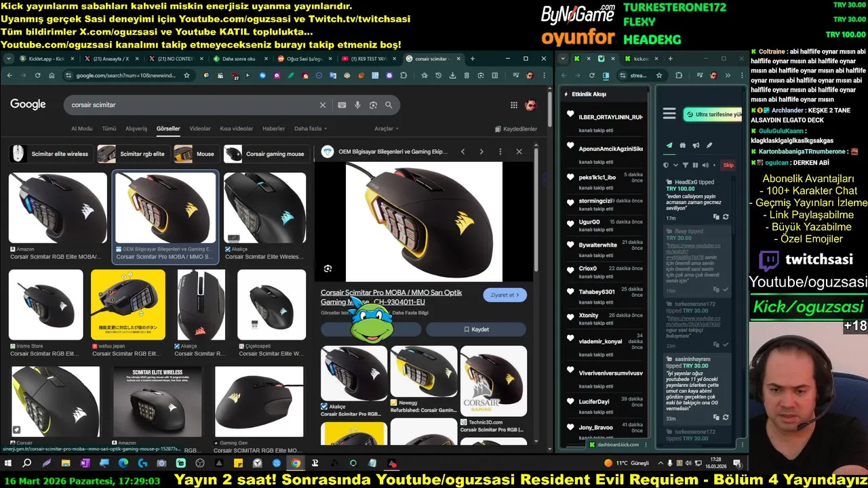Viewport: 868px width, 488px height.
Task: Open the tab search dropdown in left browser
Action: 8,59
